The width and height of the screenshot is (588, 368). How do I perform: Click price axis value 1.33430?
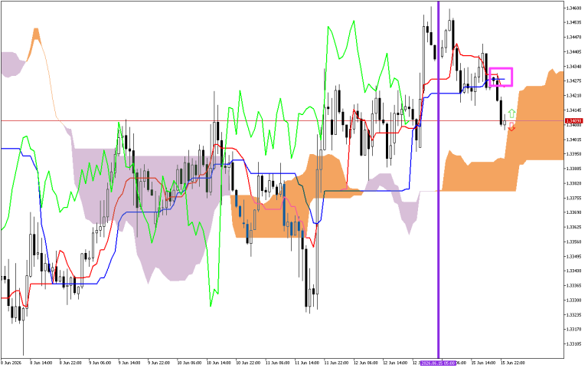[x=574, y=271]
